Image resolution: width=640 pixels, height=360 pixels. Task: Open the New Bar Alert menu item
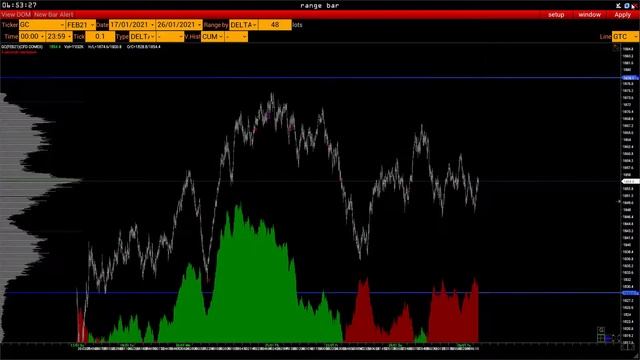[x=53, y=15]
